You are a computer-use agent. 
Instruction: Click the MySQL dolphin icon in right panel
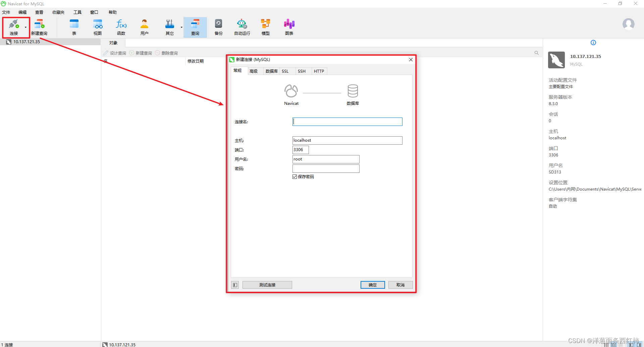(x=556, y=60)
